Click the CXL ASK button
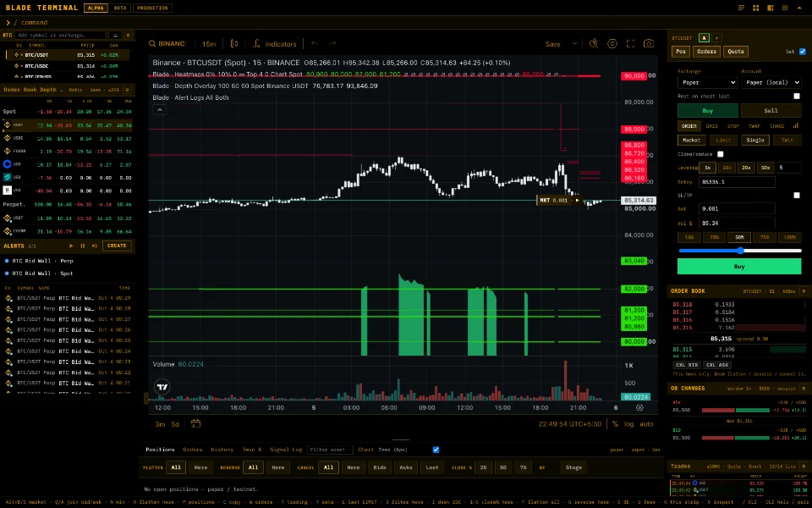This screenshot has height=508, width=812. pos(717,365)
